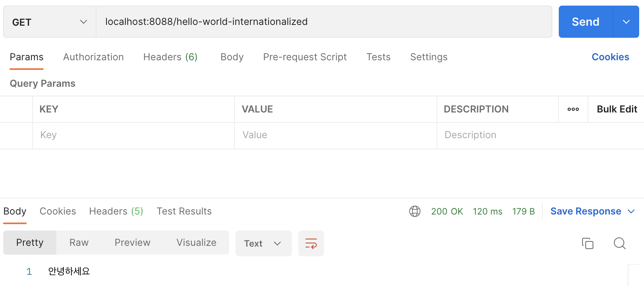Screen dimensions: 644x286
Task: Open the Tests tab
Action: pyautogui.click(x=378, y=57)
